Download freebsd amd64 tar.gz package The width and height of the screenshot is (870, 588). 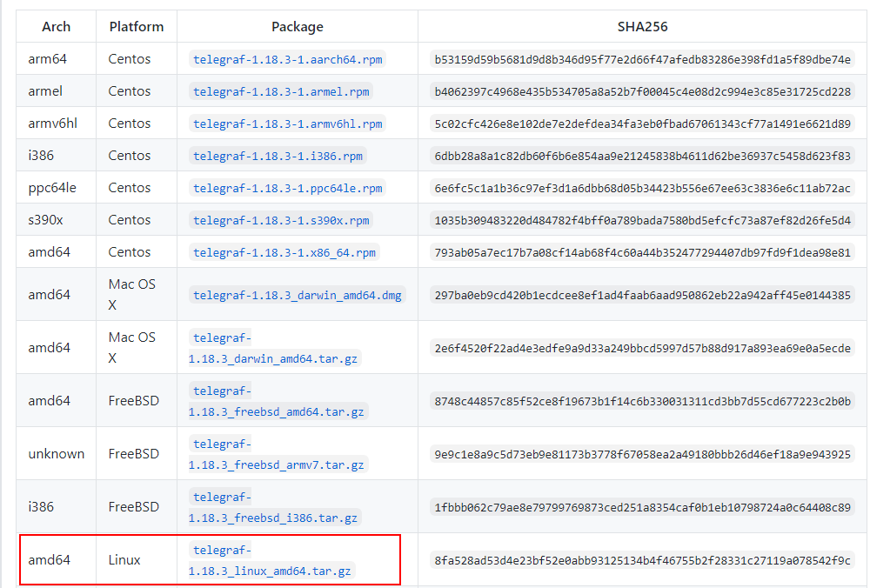276,411
